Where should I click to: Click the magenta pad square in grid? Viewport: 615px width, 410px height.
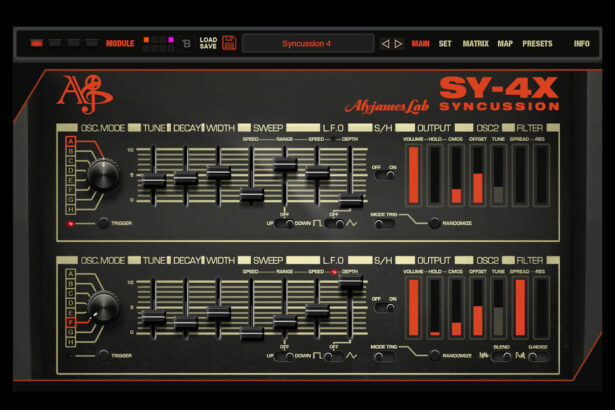171,40
